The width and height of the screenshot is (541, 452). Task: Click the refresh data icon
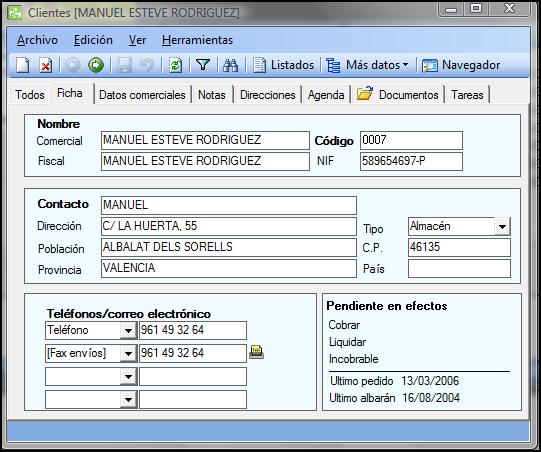[x=175, y=65]
